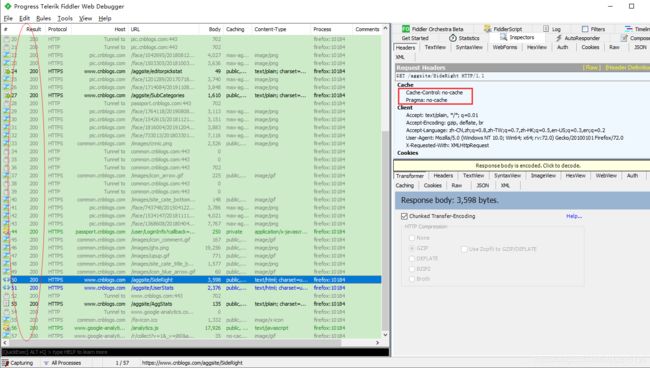
Task: Open the Statistics tab
Action: coord(464,38)
